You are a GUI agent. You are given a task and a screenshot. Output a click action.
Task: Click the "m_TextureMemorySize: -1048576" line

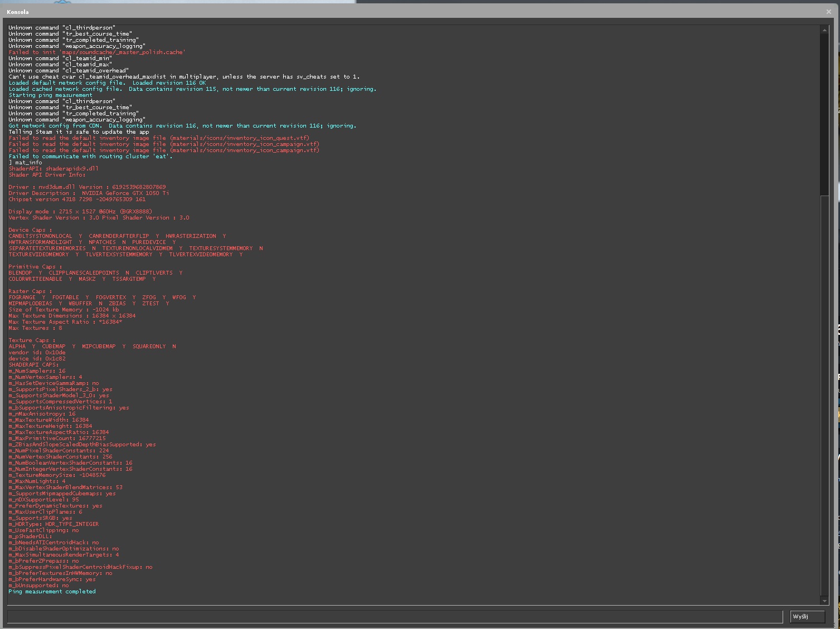point(57,475)
